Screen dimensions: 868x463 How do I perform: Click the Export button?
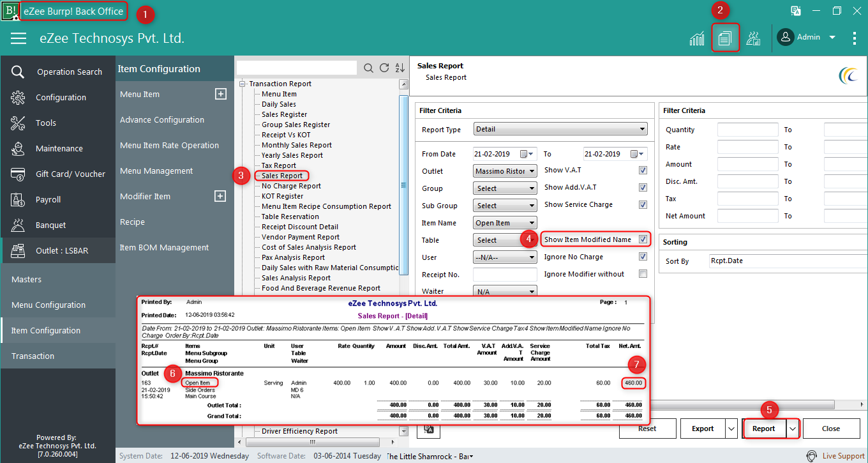pos(703,429)
